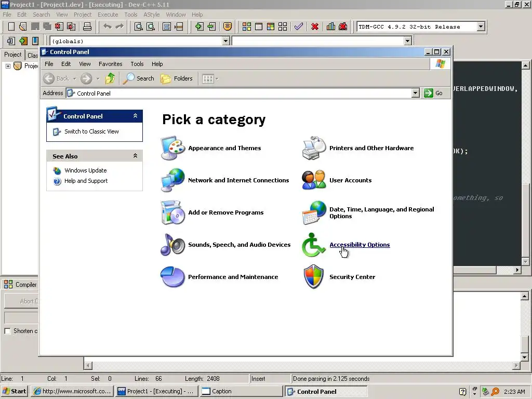Click Search button in Control Panel toolbar

138,78
